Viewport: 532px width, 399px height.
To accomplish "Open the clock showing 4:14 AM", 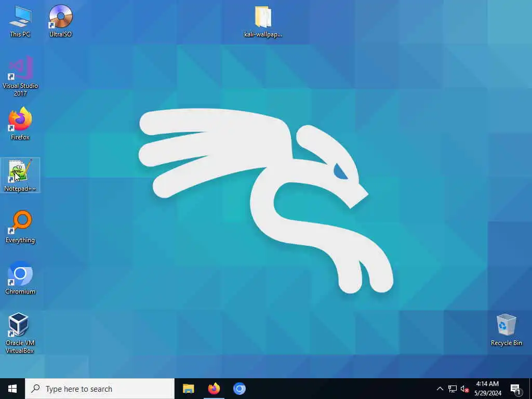I will tap(487, 389).
